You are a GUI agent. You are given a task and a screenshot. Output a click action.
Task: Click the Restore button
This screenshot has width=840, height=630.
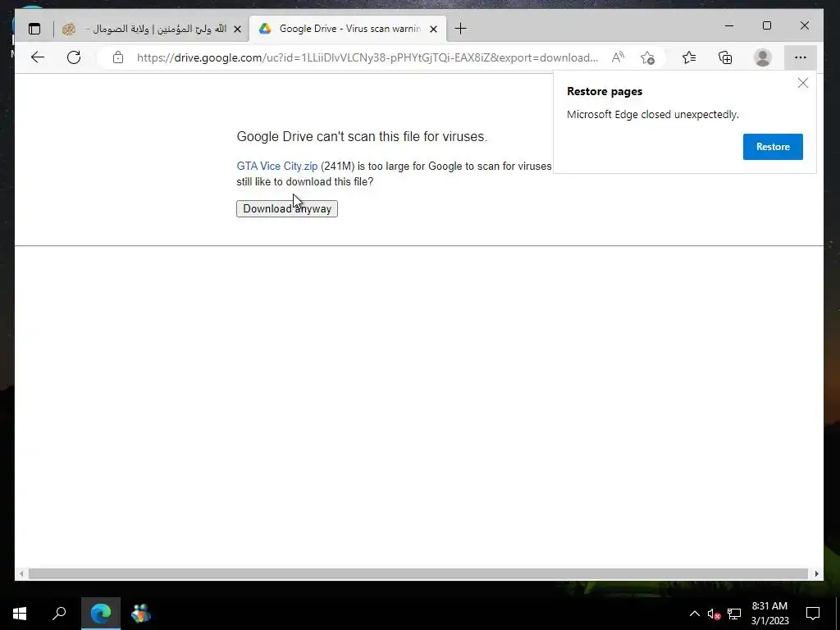pyautogui.click(x=773, y=147)
